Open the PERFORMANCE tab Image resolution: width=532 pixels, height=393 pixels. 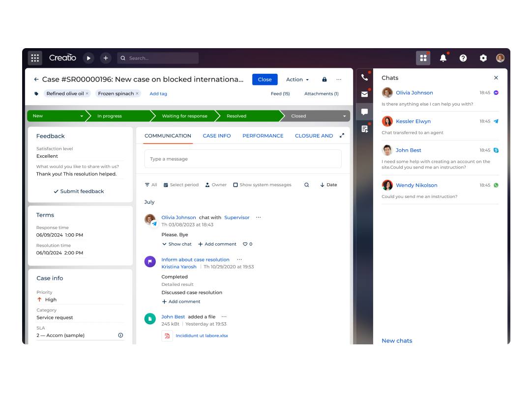[263, 136]
